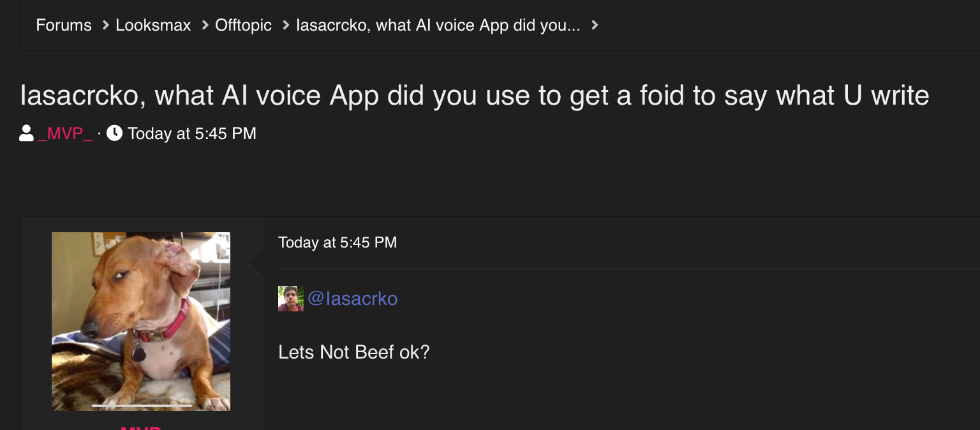Click the chevron following Offtopic
Viewport: 980px width, 430px height.
[286, 25]
